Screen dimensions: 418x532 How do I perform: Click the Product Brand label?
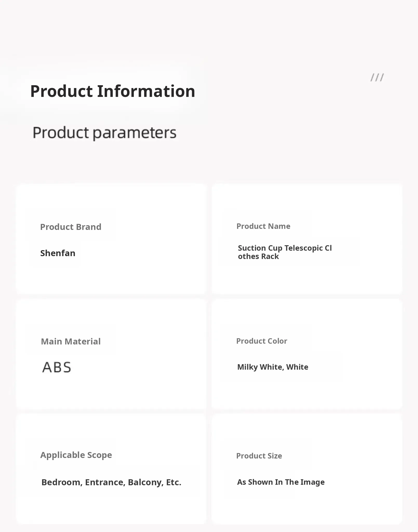[71, 227]
